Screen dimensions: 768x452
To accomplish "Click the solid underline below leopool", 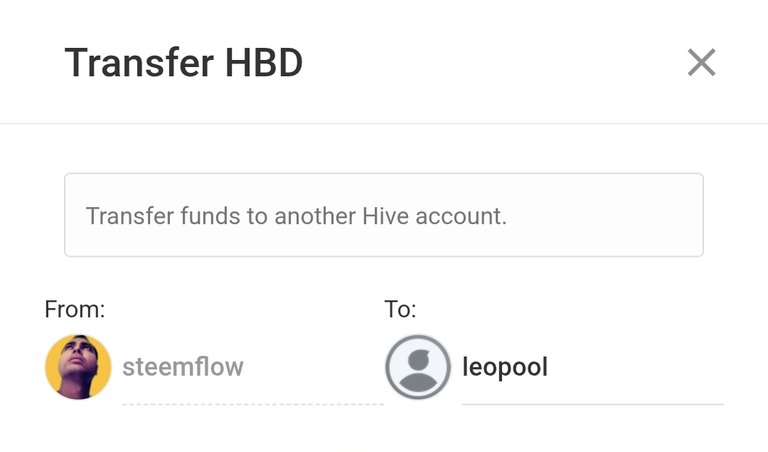I will tap(593, 404).
